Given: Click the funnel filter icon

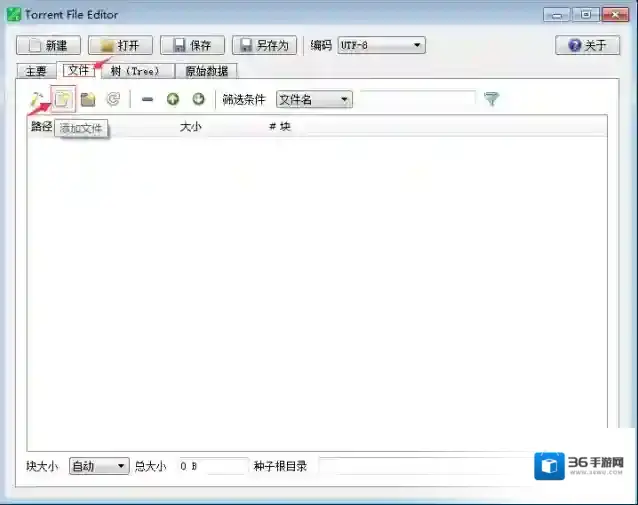Looking at the screenshot, I should point(492,99).
